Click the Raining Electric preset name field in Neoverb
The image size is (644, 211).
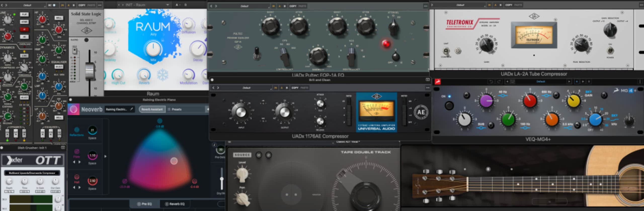click(x=120, y=109)
